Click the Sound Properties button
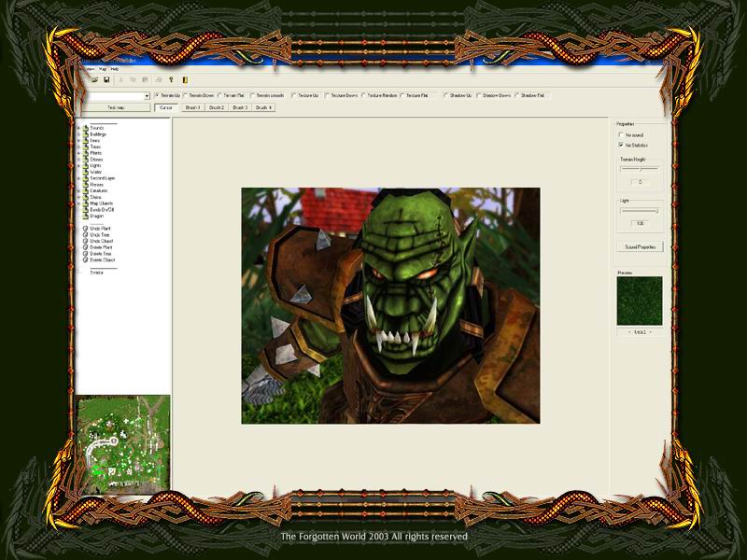The image size is (747, 560). [640, 247]
